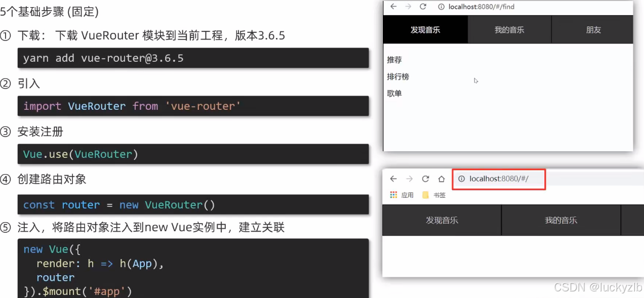Image resolution: width=644 pixels, height=298 pixels.
Task: Go forward in the top browser window
Action: (x=408, y=7)
